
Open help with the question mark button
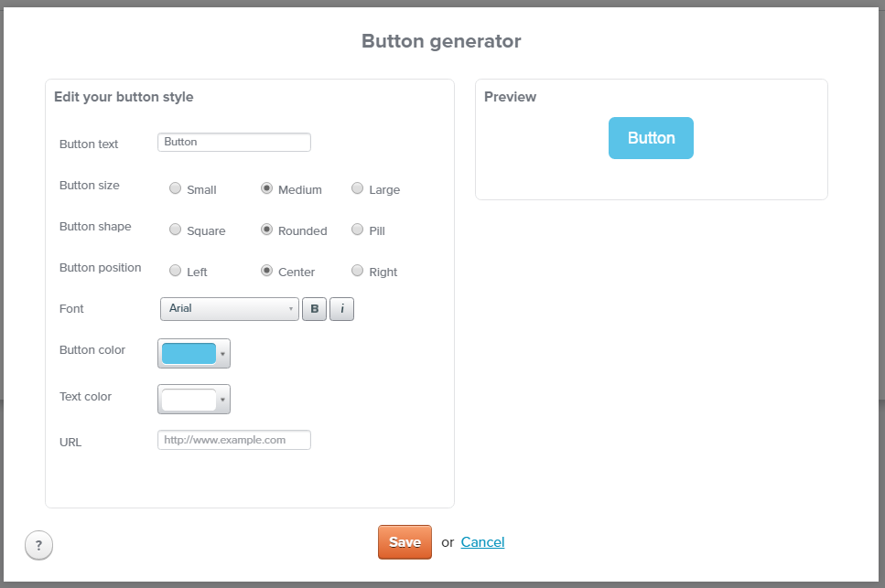(38, 546)
